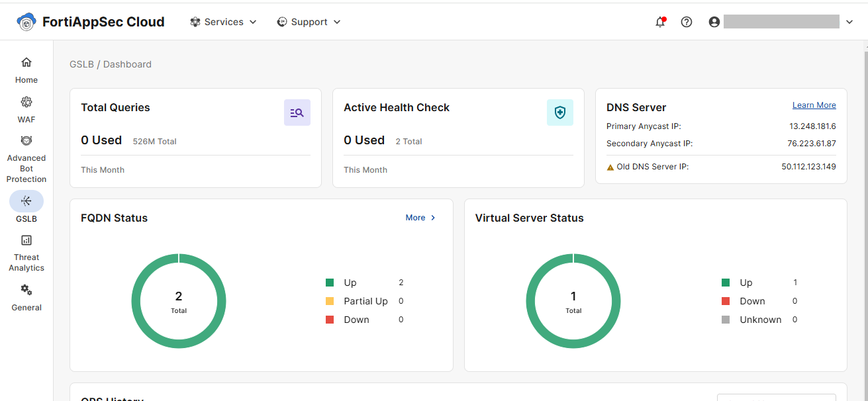Open the Services dropdown menu

coord(223,21)
